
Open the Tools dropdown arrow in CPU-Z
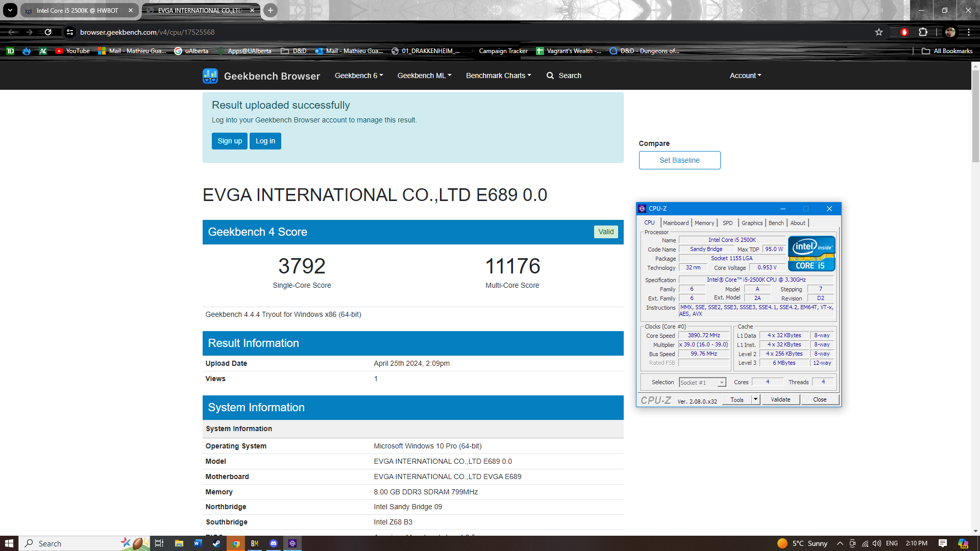click(x=756, y=399)
